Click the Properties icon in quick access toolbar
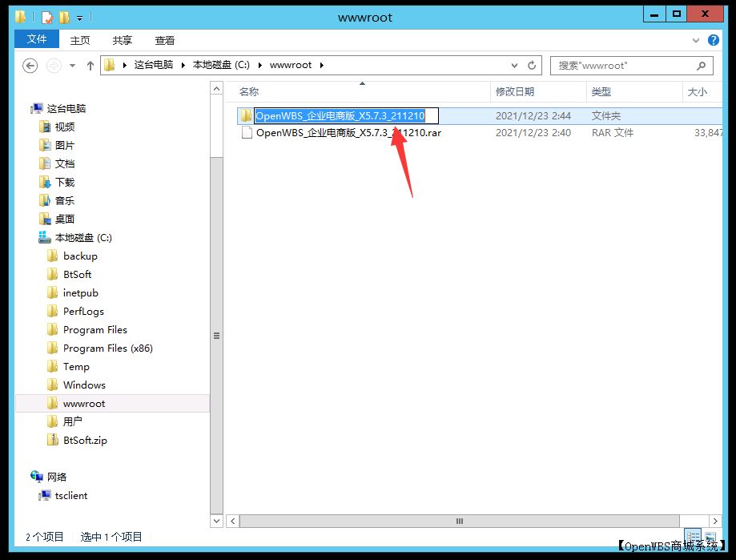The width and height of the screenshot is (736, 560). [x=47, y=17]
